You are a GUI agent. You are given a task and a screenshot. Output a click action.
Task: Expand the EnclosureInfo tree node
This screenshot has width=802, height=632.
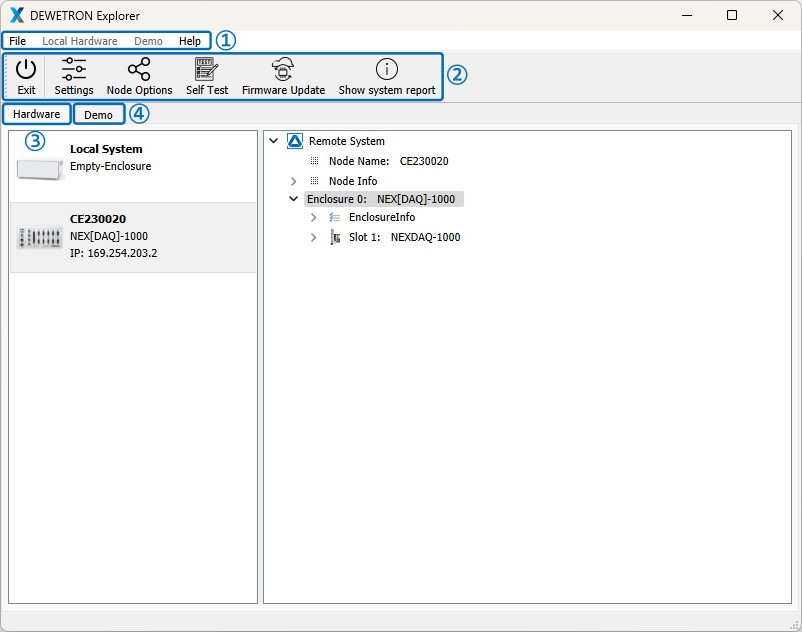[x=314, y=217]
